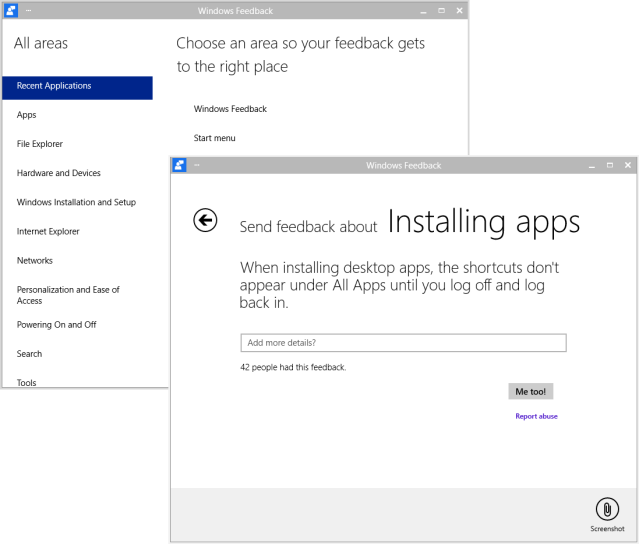
Task: Maximize the back Windows Feedback window
Action: click(441, 11)
